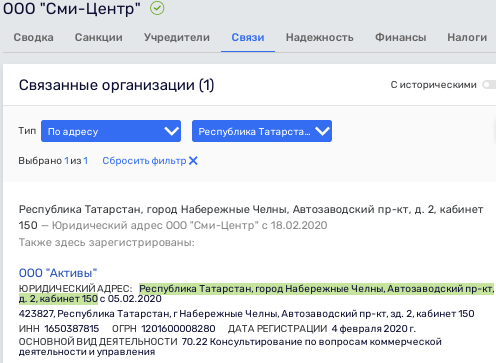The width and height of the screenshot is (496, 363).
Task: Click the arrow on the По адресу dropdown
Action: [172, 131]
